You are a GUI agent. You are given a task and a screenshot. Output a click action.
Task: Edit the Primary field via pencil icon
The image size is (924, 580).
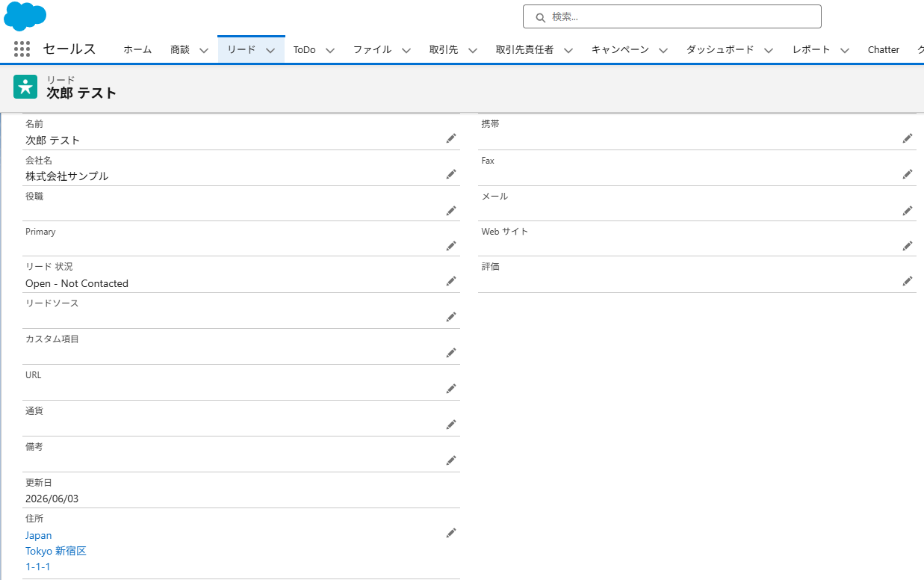451,246
